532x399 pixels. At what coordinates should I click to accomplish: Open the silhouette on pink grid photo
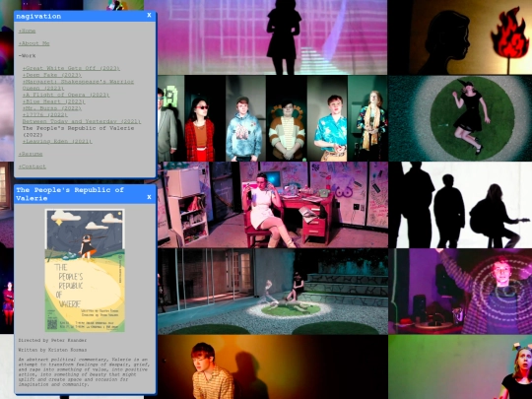point(272,37)
